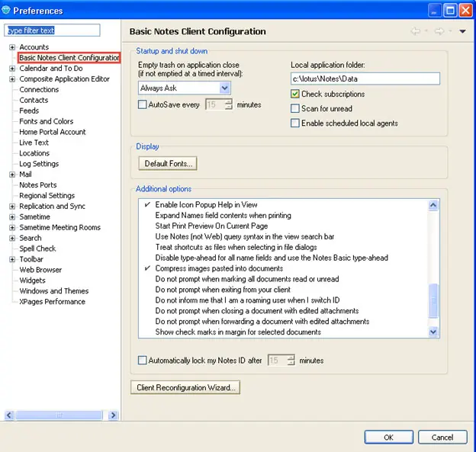Click the back navigation arrow icon
The height and width of the screenshot is (452, 476).
click(x=416, y=31)
